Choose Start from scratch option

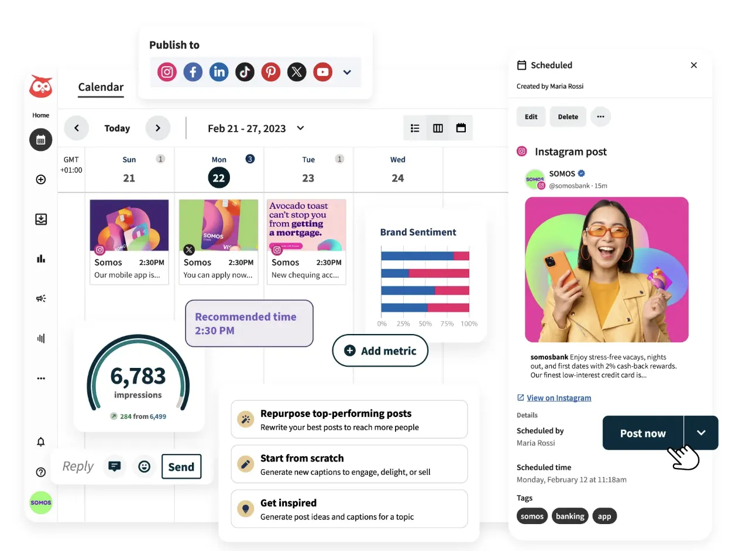coord(349,464)
